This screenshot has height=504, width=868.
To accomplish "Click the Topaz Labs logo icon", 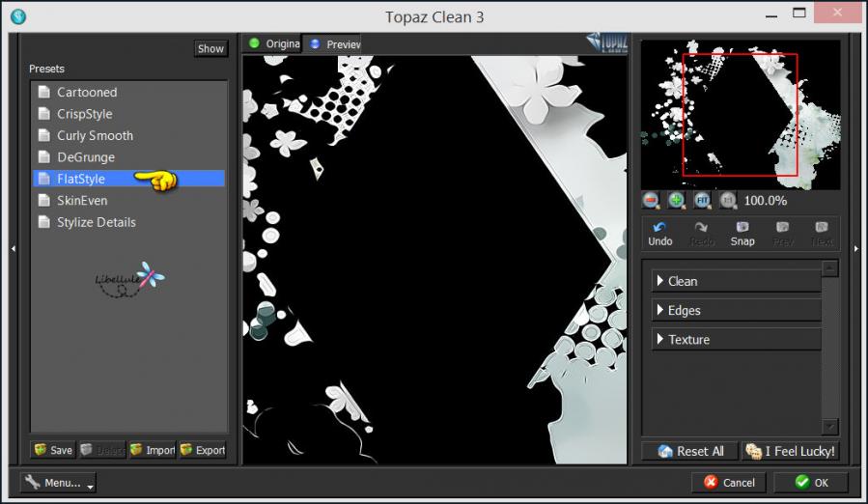I will click(x=607, y=42).
